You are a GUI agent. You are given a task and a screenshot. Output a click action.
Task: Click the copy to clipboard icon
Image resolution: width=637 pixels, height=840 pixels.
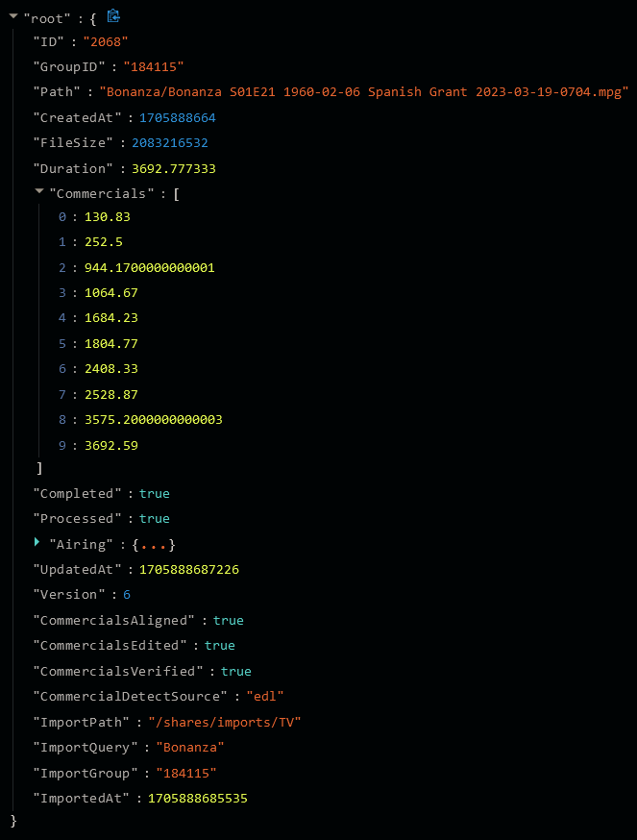113,16
